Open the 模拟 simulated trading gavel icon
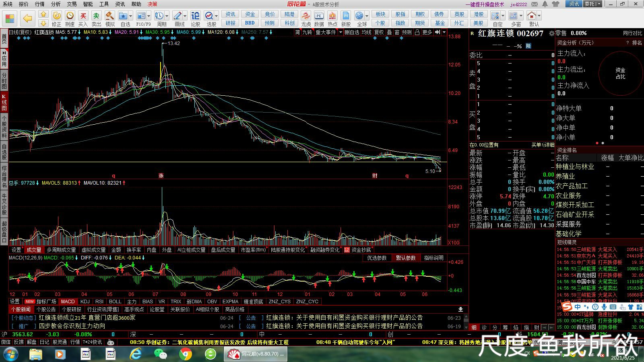 pyautogui.click(x=110, y=19)
